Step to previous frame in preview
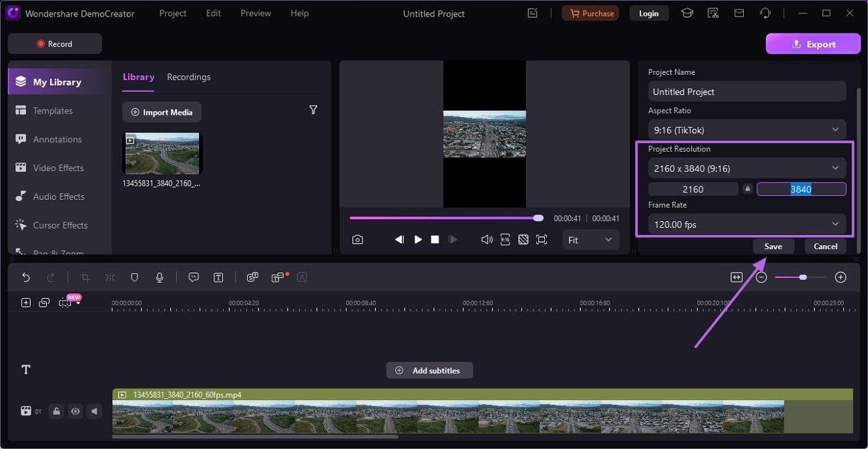 tap(399, 239)
